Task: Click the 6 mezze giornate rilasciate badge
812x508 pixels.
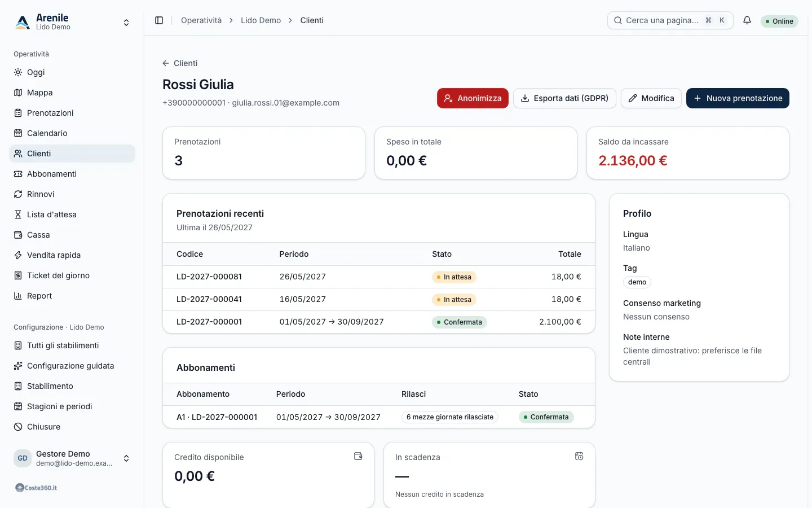Action: tap(450, 417)
